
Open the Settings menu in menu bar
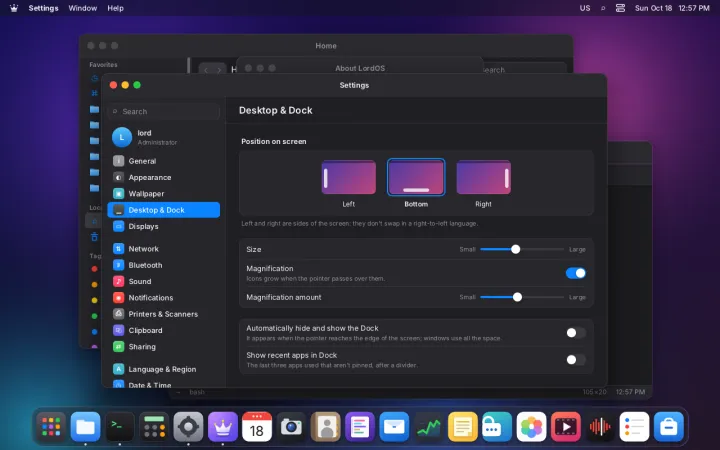(x=43, y=8)
